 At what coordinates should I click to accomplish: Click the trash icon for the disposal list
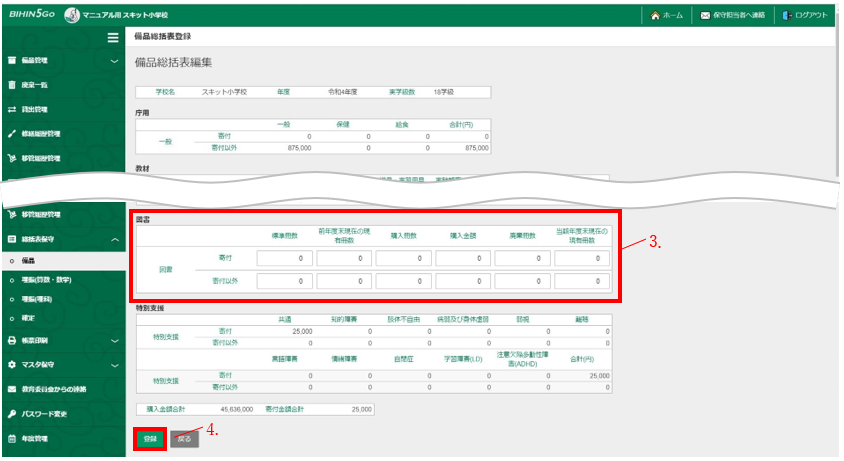click(12, 85)
